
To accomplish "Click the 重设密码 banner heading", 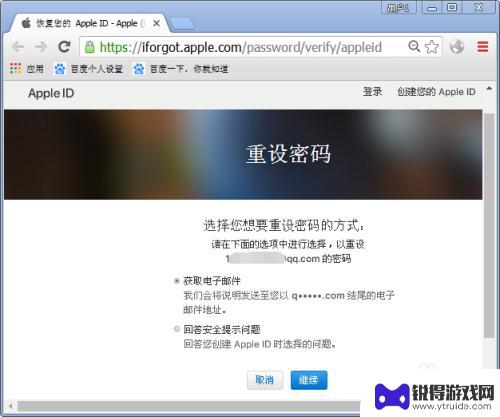I will (288, 154).
